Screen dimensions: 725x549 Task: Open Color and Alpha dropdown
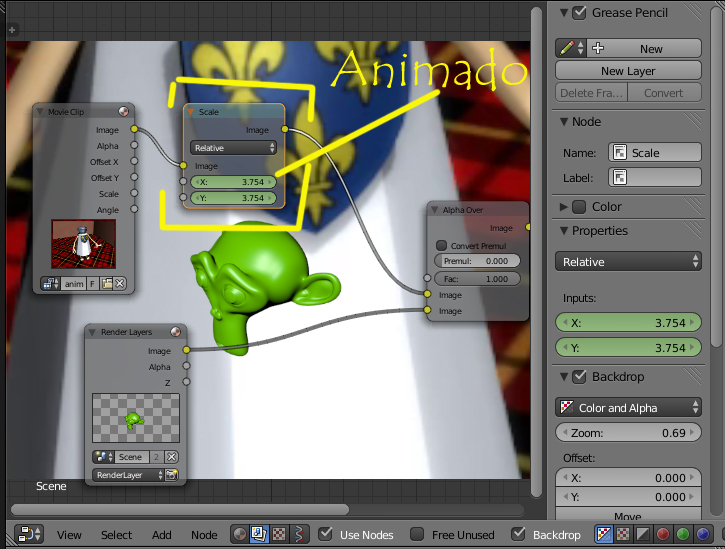[x=628, y=407]
